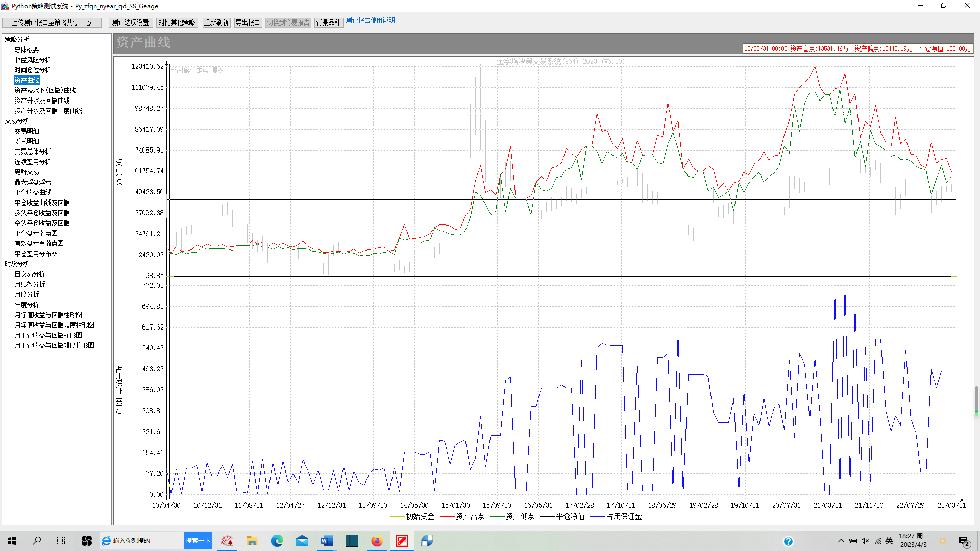Select 月绩效分析 in tree

[30, 284]
